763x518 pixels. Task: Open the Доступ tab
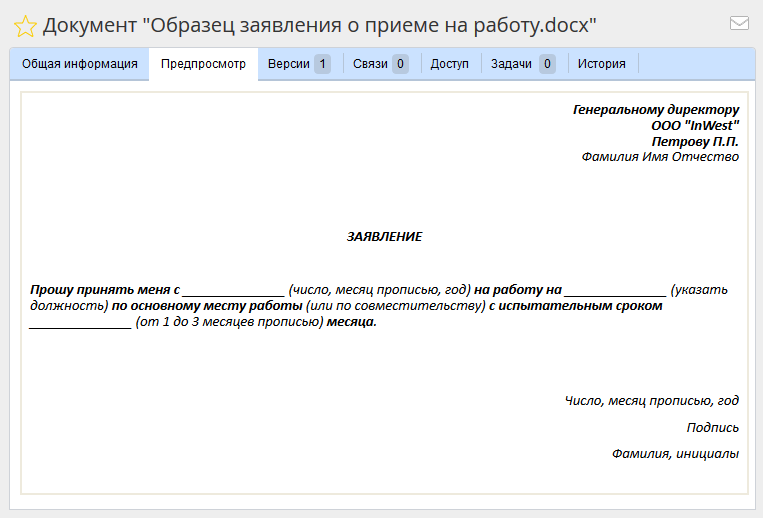pyautogui.click(x=449, y=64)
